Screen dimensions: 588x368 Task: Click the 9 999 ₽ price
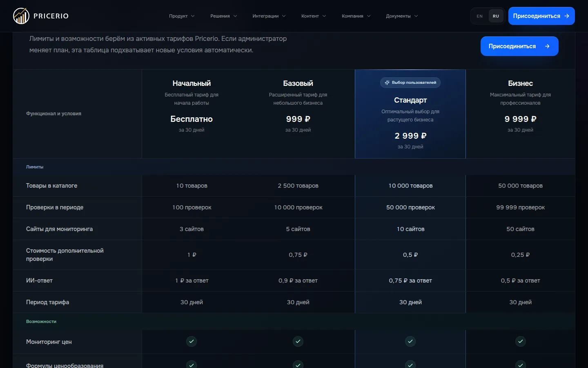(x=520, y=119)
